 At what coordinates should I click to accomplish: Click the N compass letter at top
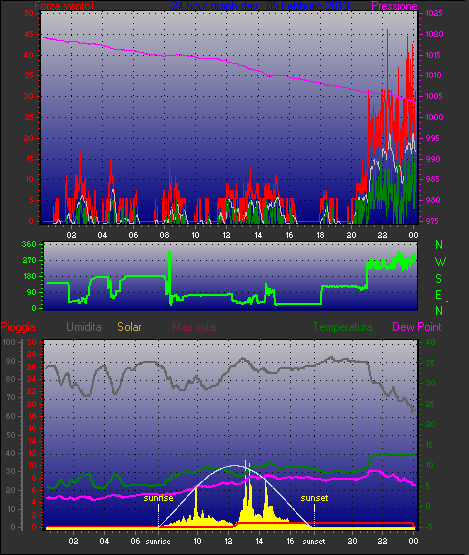[439, 245]
